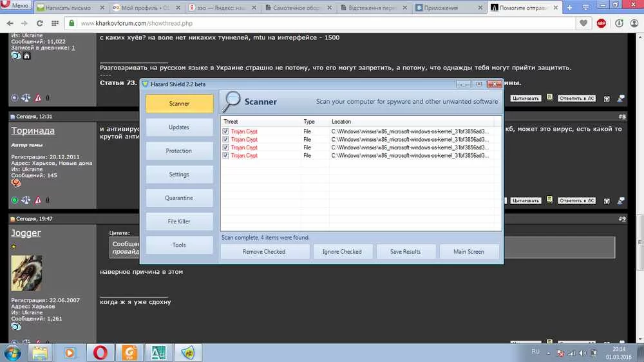Image resolution: width=644 pixels, height=362 pixels.
Task: Bookmark page with heart icon
Action: [x=583, y=23]
